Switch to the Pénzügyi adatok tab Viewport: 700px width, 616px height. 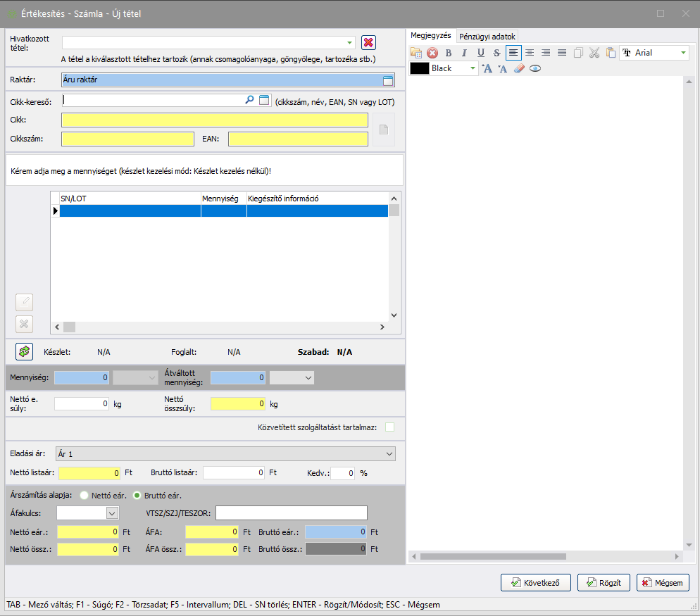coord(488,37)
